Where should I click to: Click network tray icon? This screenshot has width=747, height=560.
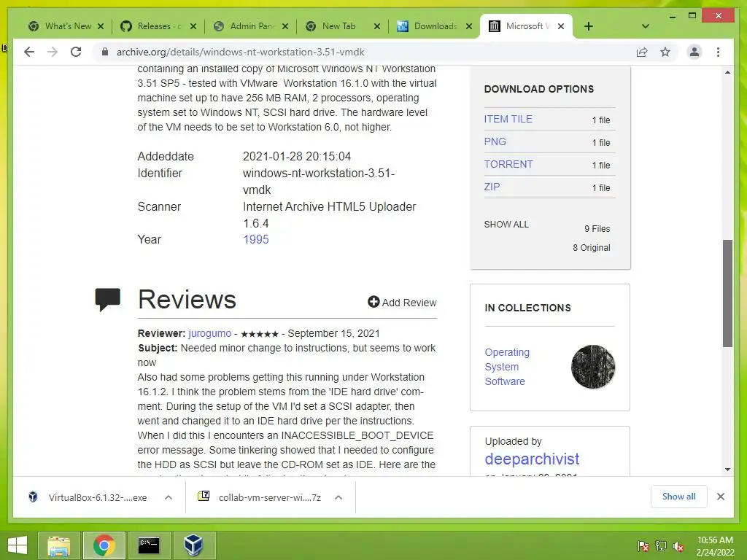[661, 546]
